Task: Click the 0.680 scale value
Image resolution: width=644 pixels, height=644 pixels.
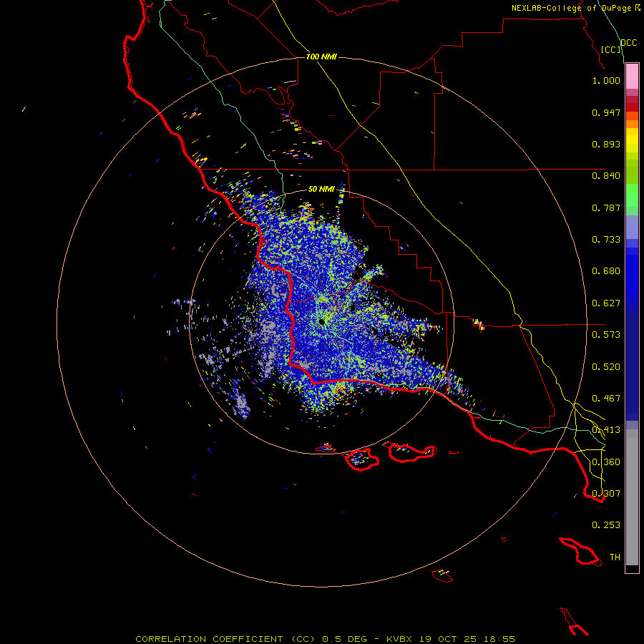Action: pos(606,271)
